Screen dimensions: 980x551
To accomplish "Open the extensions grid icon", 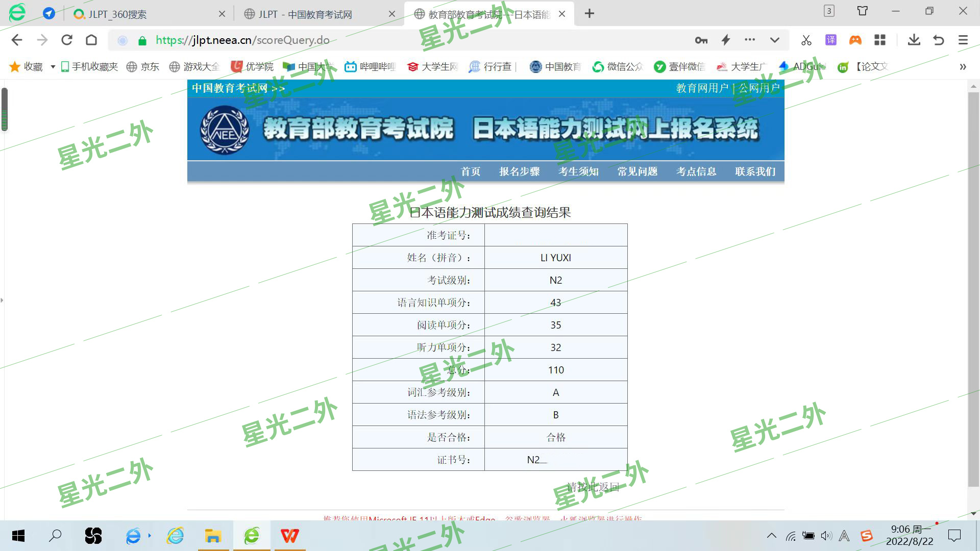I will point(880,40).
